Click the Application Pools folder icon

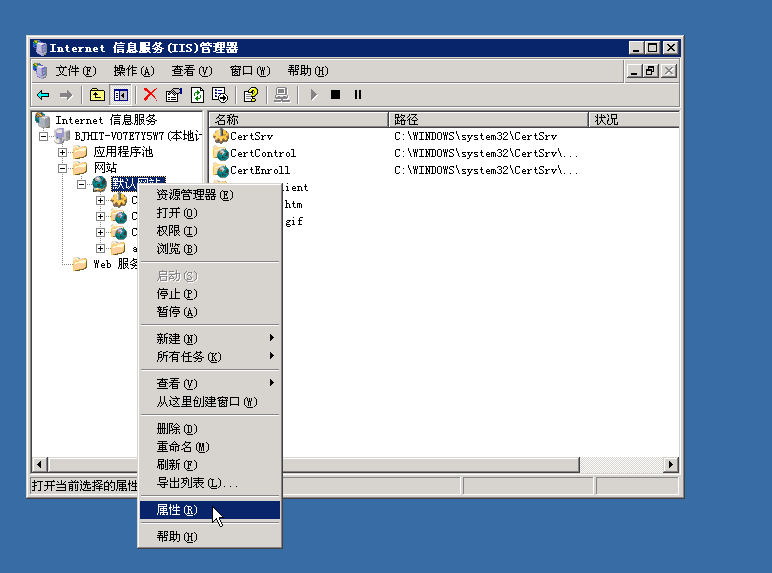pos(80,152)
